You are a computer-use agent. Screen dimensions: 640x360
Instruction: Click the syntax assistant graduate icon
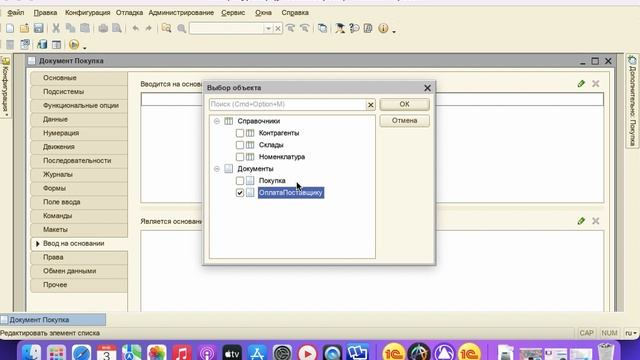point(340,28)
